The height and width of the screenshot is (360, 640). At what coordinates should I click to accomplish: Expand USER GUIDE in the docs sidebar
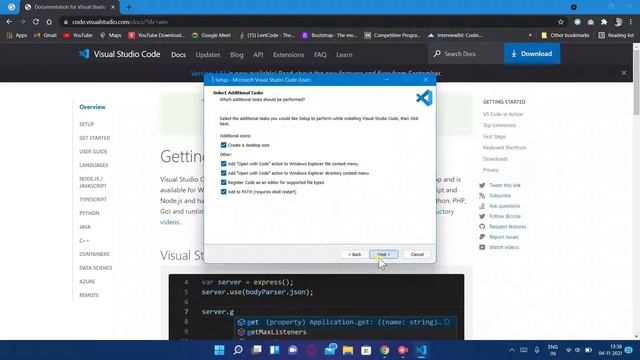pos(93,151)
